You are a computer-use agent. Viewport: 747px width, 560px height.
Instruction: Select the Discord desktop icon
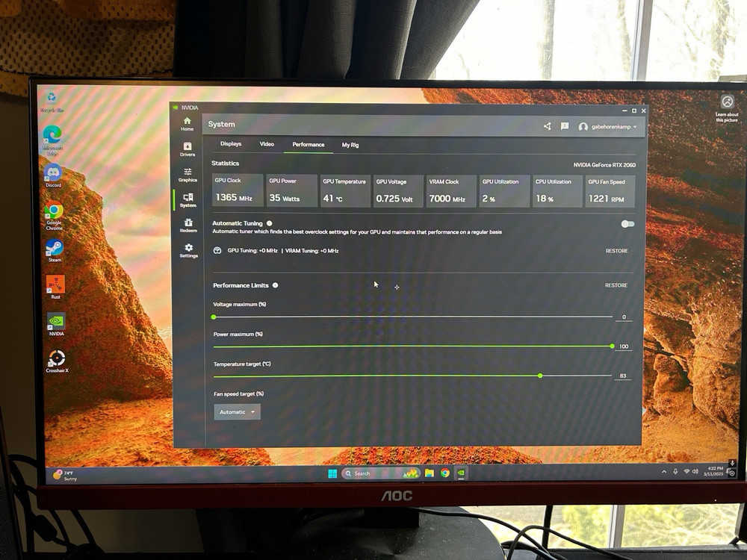[x=53, y=175]
